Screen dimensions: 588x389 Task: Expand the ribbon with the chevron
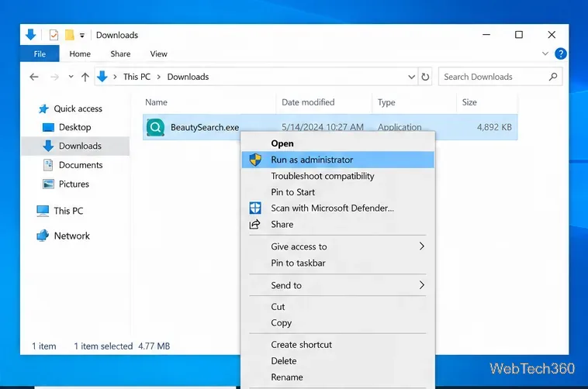(545, 53)
